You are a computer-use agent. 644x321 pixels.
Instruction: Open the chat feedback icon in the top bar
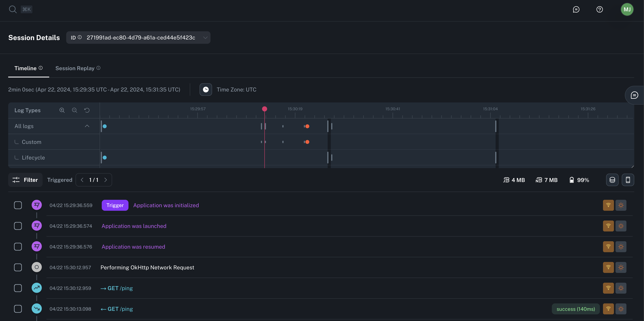576,9
